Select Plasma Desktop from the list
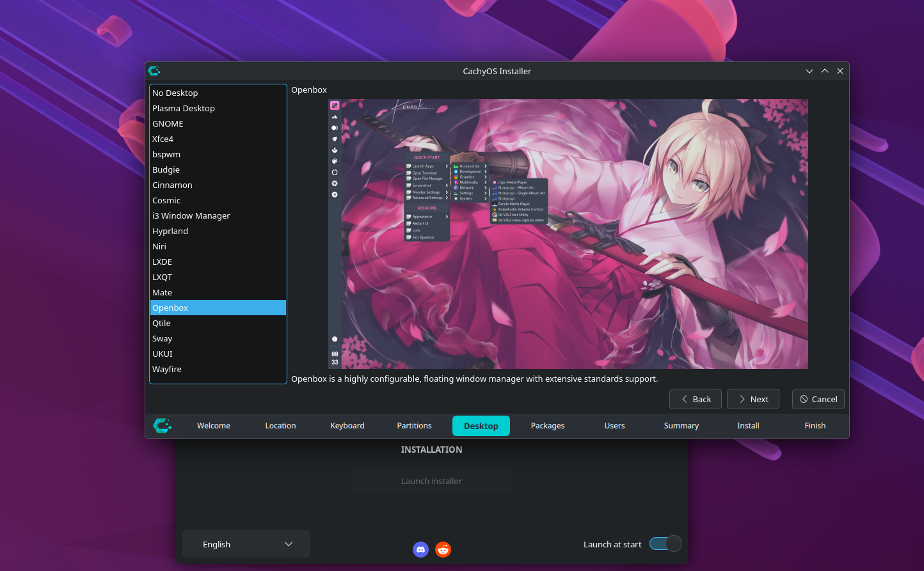Viewport: 924px width, 571px height. coord(184,108)
